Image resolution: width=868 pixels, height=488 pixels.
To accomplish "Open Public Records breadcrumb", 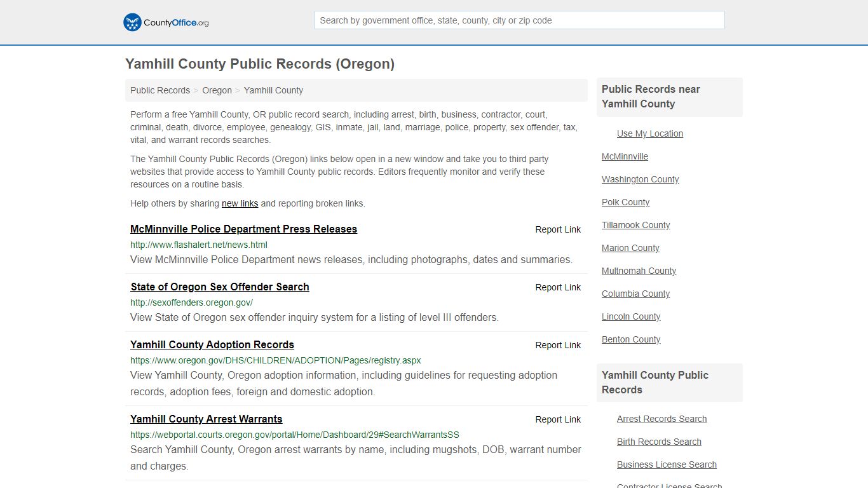I will (x=160, y=90).
